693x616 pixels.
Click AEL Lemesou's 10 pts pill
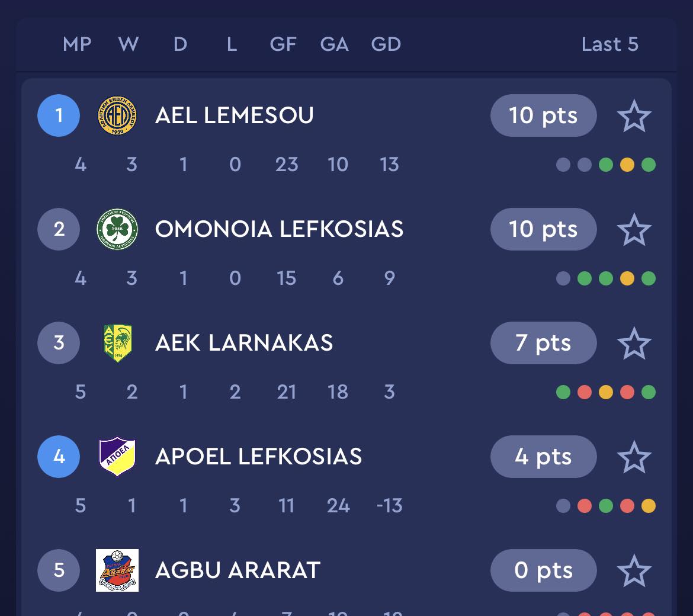[x=544, y=115]
